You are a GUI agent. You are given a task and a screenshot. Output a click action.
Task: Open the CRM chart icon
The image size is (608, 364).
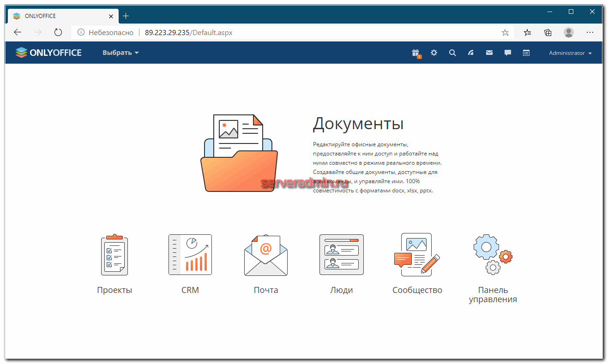[x=190, y=255]
